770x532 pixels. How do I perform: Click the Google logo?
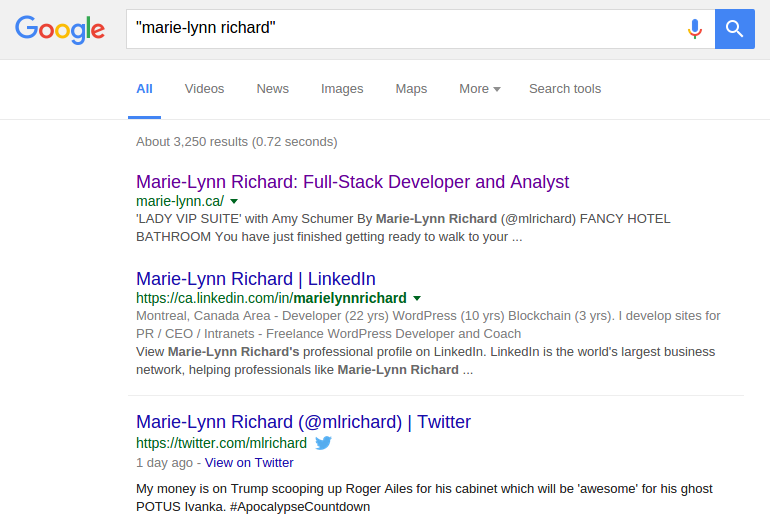click(59, 29)
